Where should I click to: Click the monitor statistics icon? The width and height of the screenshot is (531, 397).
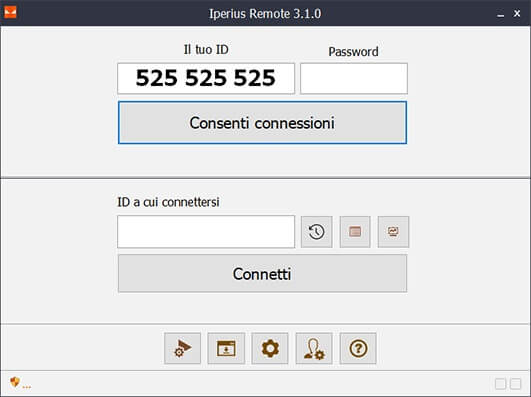(393, 232)
